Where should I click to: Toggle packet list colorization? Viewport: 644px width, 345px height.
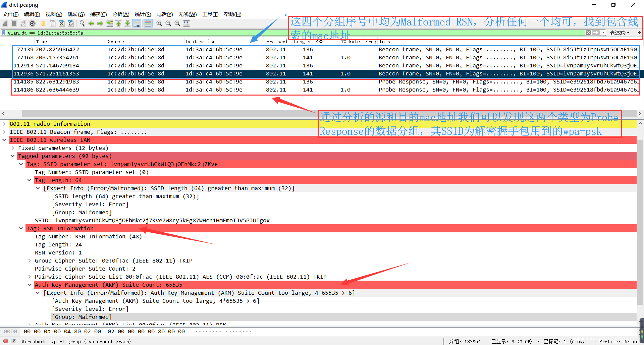coord(148,23)
